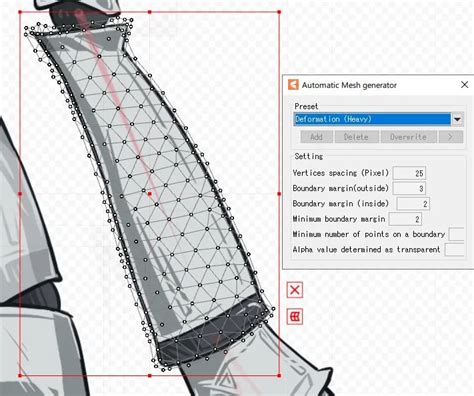
Task: Open the Preset dropdown arrow
Action: 457,119
